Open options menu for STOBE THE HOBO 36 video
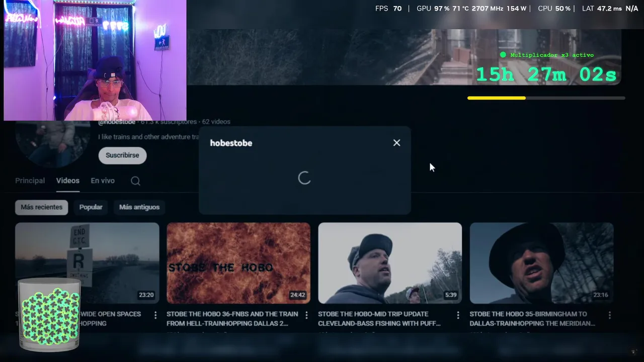Viewport: 644px width, 362px height. [x=306, y=315]
